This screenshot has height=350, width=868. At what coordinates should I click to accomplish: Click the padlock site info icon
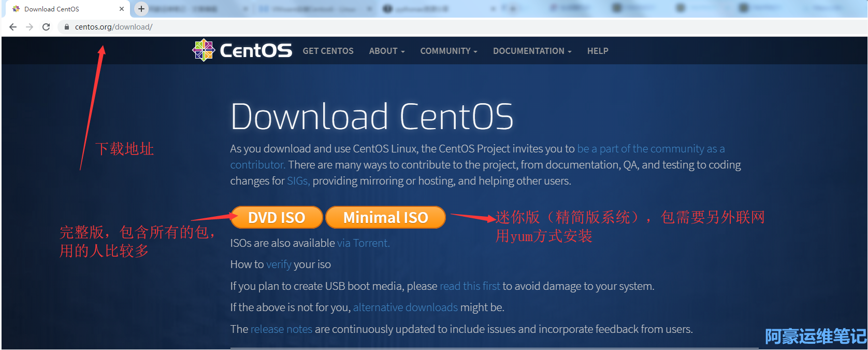click(67, 27)
